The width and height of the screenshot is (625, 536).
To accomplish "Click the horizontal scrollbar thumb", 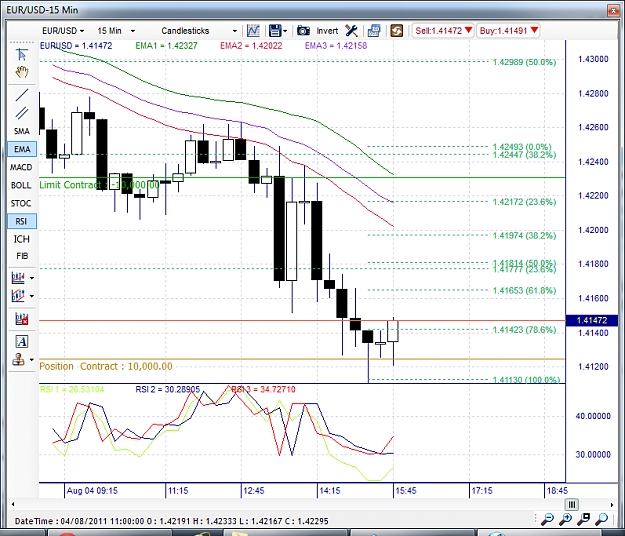I will 572,505.
